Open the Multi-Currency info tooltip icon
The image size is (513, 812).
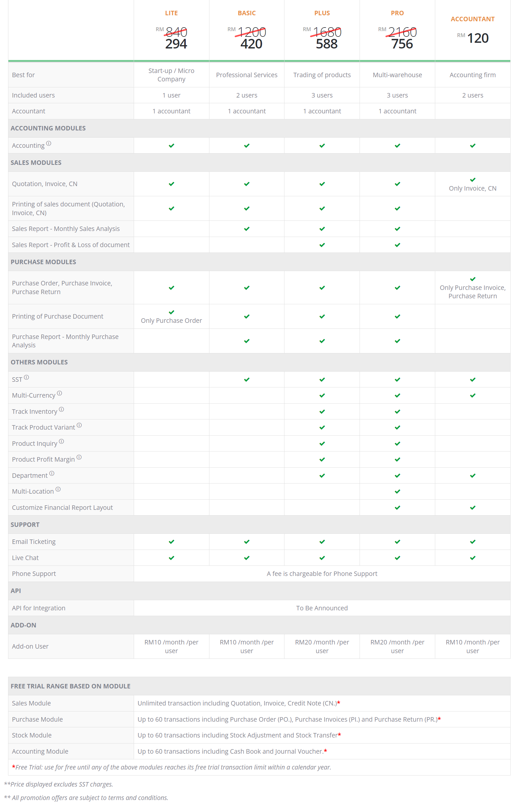tap(59, 393)
